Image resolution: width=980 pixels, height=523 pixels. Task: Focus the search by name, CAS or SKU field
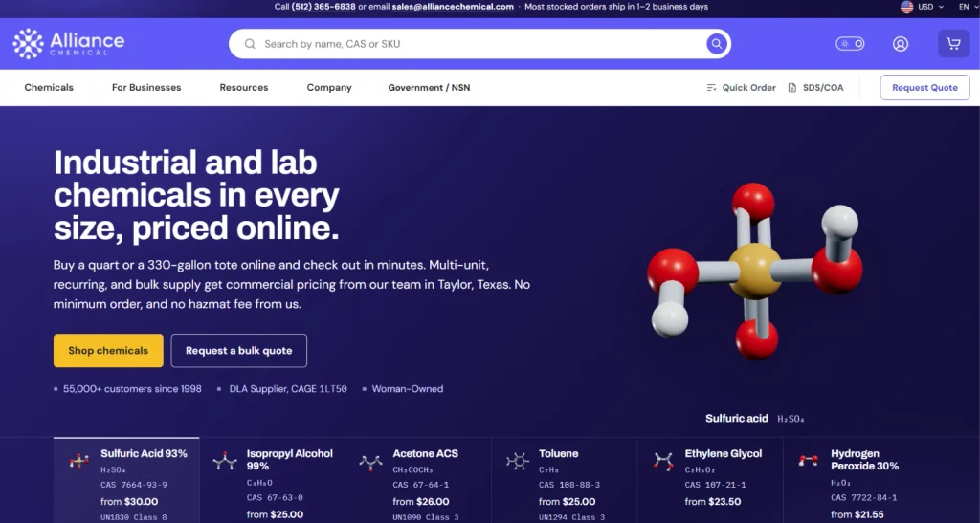[480, 44]
